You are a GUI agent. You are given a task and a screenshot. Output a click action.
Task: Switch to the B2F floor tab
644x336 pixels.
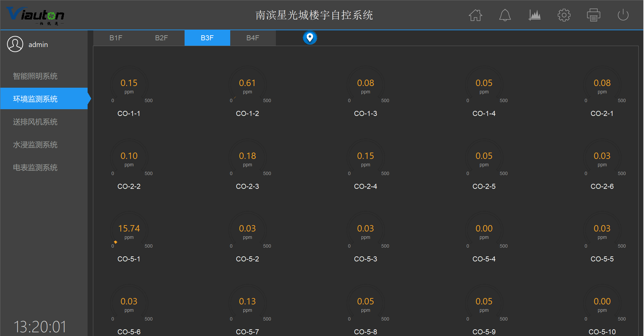(x=161, y=38)
